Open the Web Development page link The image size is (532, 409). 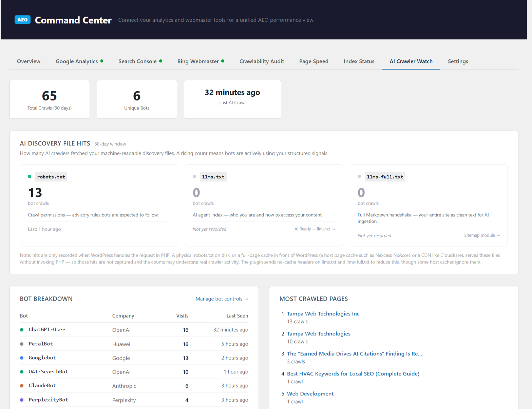click(310, 394)
